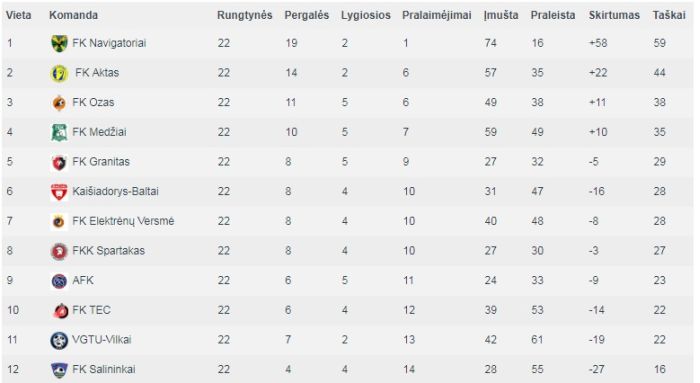Select the FK Salininkai team name
This screenshot has height=383, width=700.
click(104, 370)
